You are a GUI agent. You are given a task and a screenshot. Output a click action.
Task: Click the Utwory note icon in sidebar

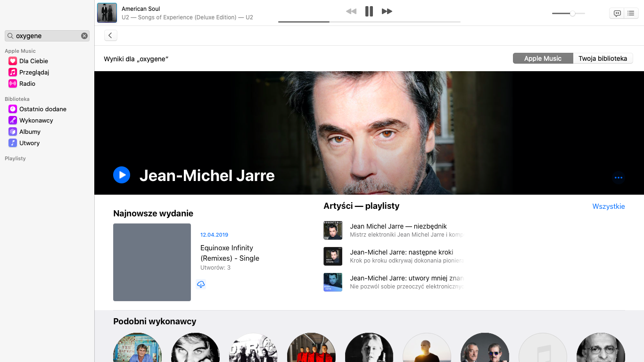(x=13, y=143)
